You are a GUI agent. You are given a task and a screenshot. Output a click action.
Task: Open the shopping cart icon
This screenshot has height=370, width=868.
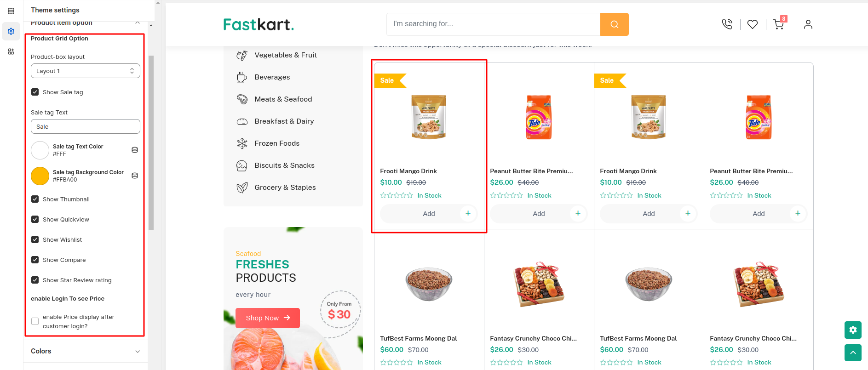click(x=778, y=24)
